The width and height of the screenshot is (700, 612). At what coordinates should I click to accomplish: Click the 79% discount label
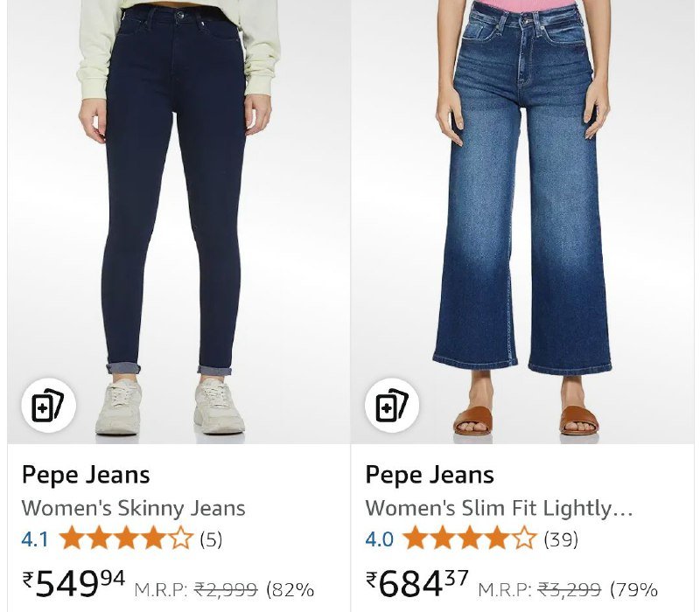coord(633,589)
